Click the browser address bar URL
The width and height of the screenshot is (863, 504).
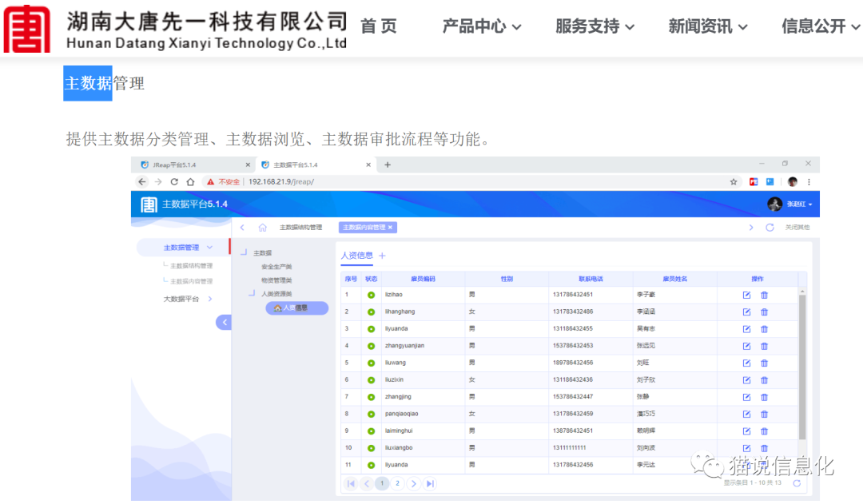(280, 181)
